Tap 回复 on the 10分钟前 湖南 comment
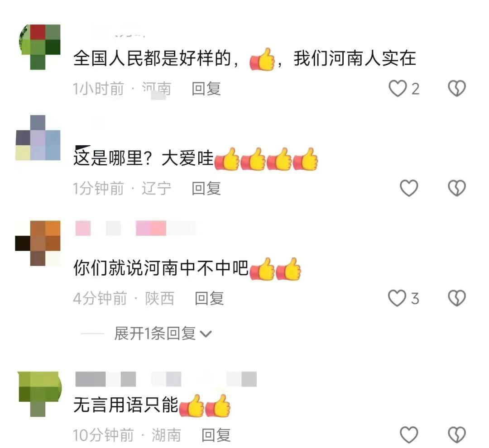 (x=216, y=435)
